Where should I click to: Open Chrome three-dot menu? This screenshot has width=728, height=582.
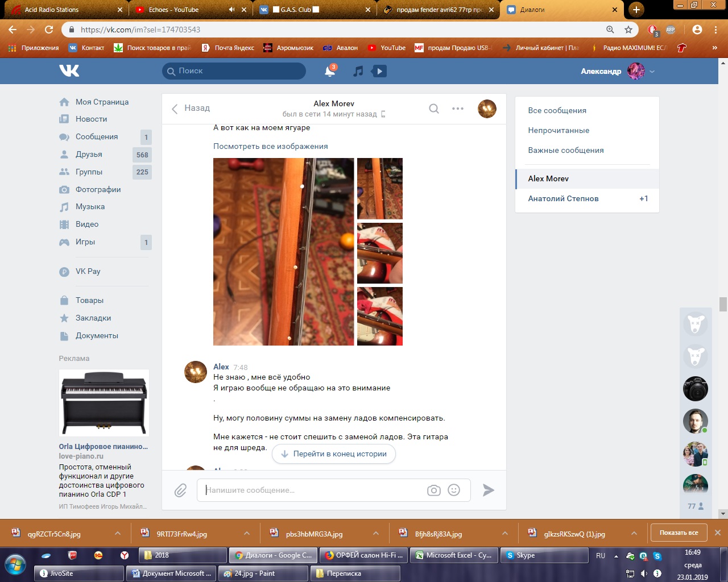[x=716, y=30]
